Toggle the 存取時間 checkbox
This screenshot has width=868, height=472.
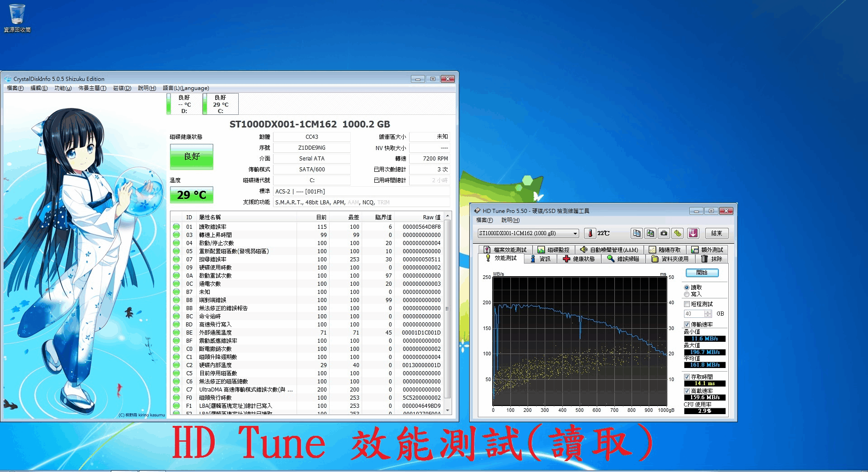click(x=687, y=377)
